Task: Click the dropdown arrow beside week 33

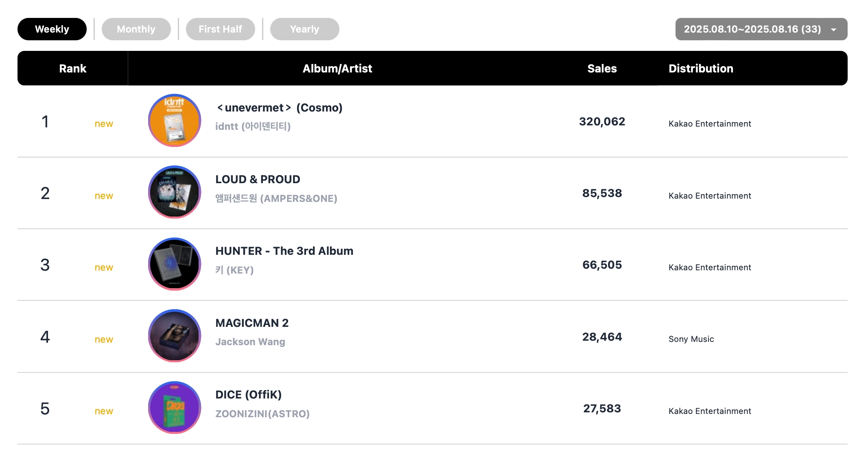Action: click(833, 30)
